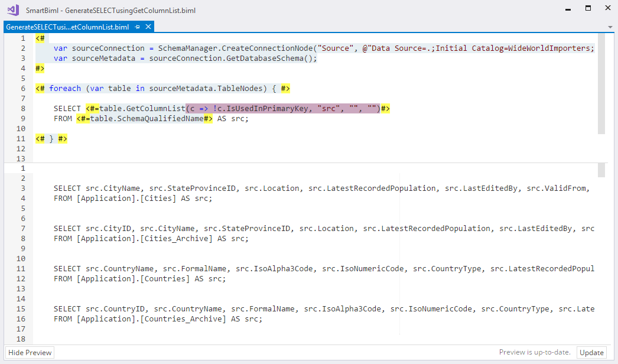
Task: Close the GenerateSELECT biml document tab
Action: click(148, 27)
